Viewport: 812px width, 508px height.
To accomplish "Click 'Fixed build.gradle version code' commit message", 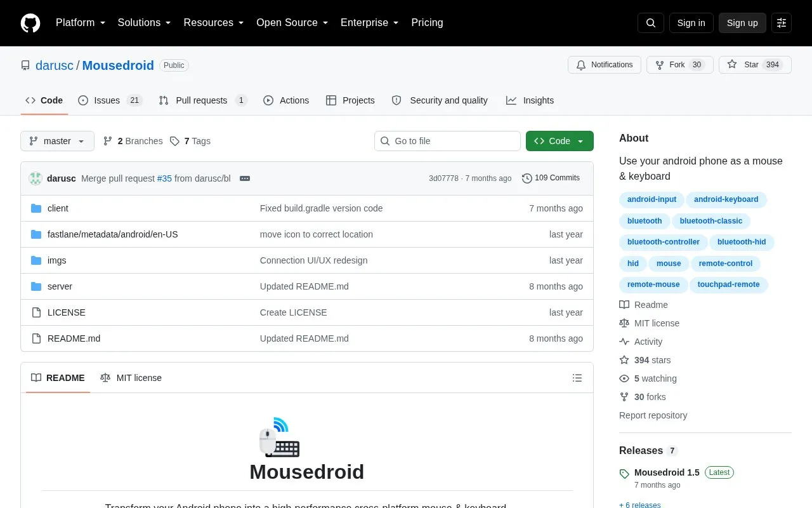I will (x=321, y=208).
